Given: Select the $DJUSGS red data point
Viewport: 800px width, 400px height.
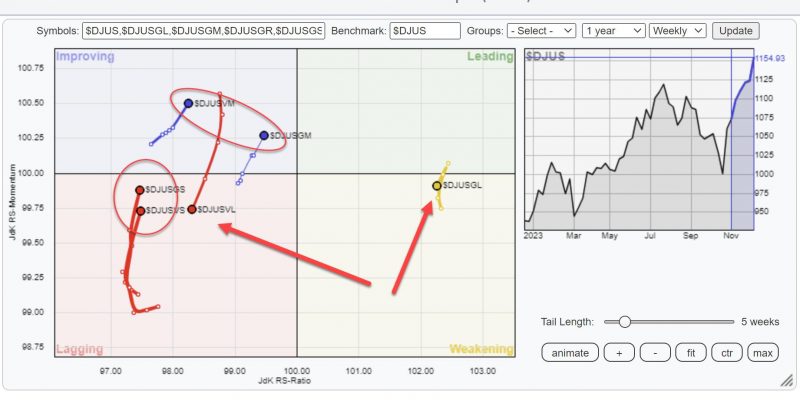Looking at the screenshot, I should click(140, 190).
